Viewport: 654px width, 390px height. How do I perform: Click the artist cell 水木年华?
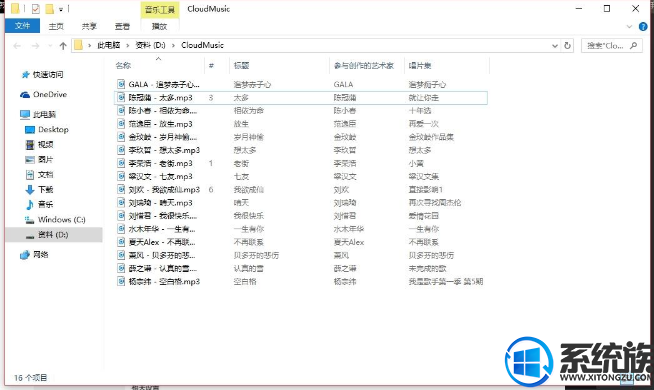pyautogui.click(x=349, y=229)
